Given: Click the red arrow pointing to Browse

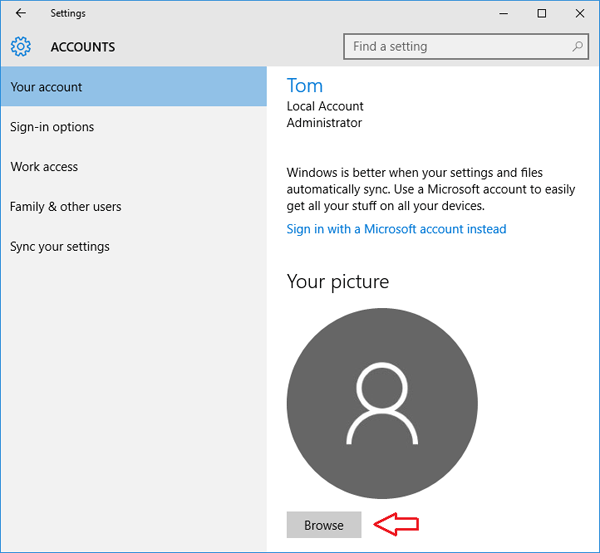Looking at the screenshot, I should pos(395,525).
